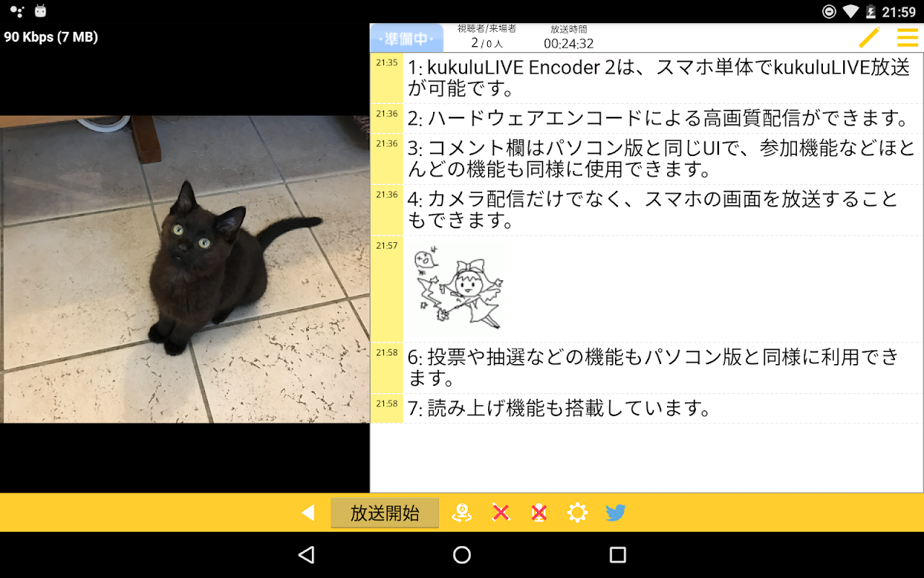
Task: Tap the Android recent apps square button
Action: [x=617, y=555]
